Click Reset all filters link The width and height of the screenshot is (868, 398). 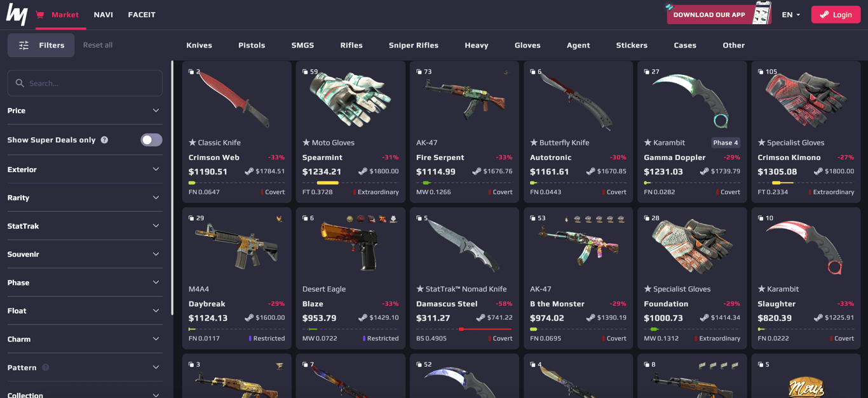(x=98, y=45)
